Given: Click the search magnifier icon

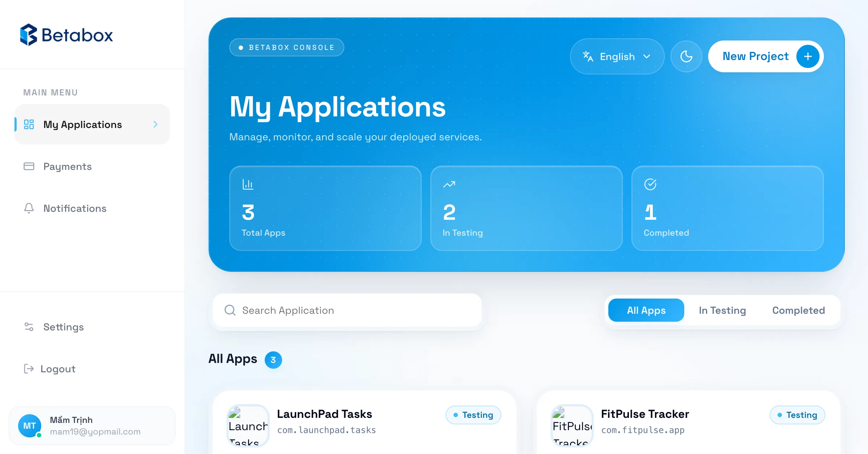Looking at the screenshot, I should click(230, 310).
